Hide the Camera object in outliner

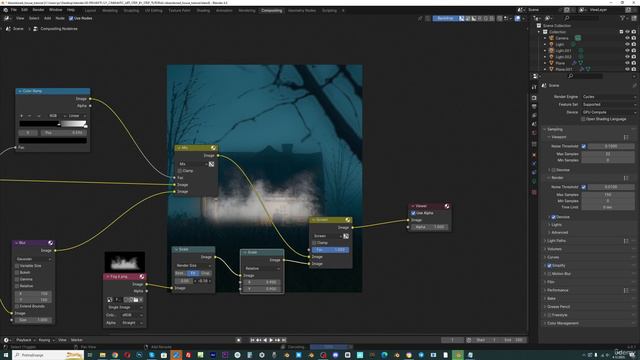click(627, 38)
